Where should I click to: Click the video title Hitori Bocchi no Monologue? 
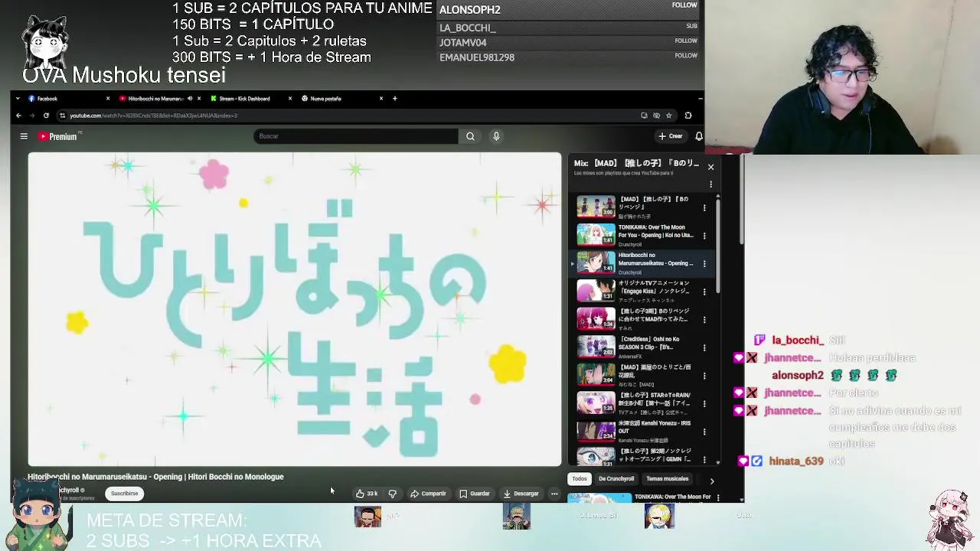(155, 477)
